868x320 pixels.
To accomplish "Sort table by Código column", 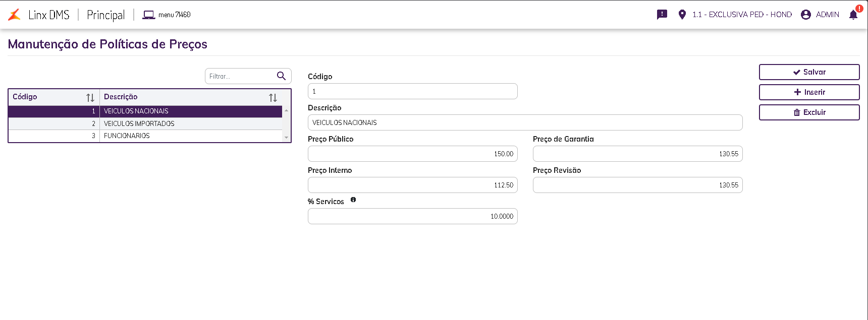I will coord(90,98).
